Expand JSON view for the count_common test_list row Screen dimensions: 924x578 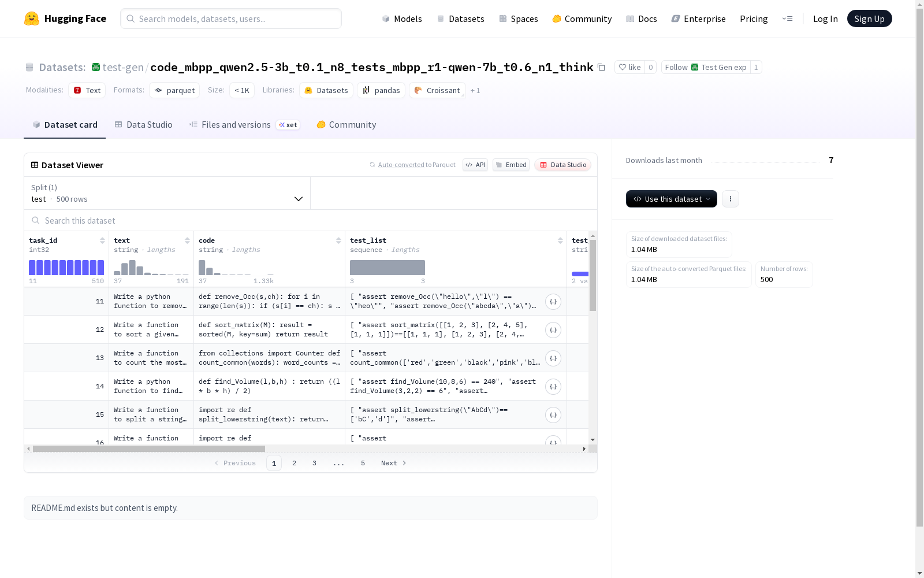[553, 358]
